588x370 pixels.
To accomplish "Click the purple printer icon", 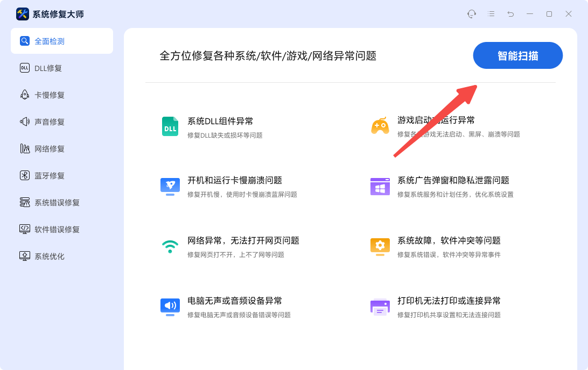I will (380, 307).
